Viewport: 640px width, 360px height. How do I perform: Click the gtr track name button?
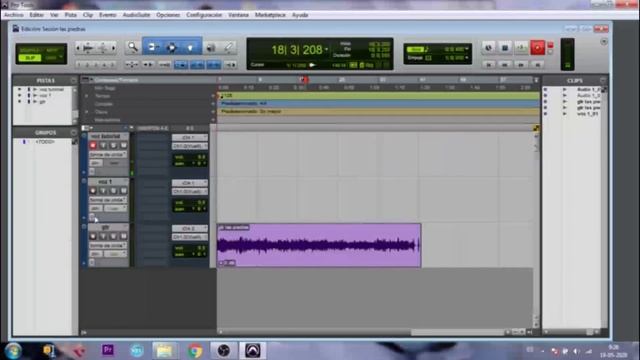click(105, 227)
